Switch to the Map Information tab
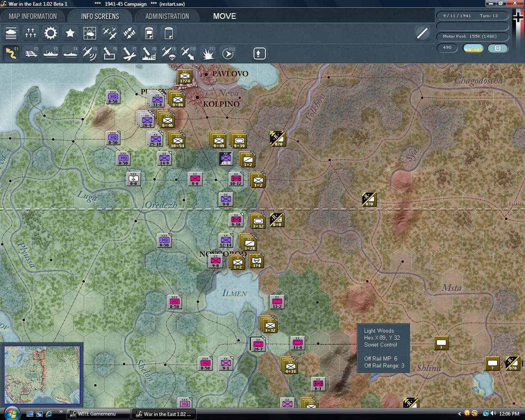 (x=33, y=16)
